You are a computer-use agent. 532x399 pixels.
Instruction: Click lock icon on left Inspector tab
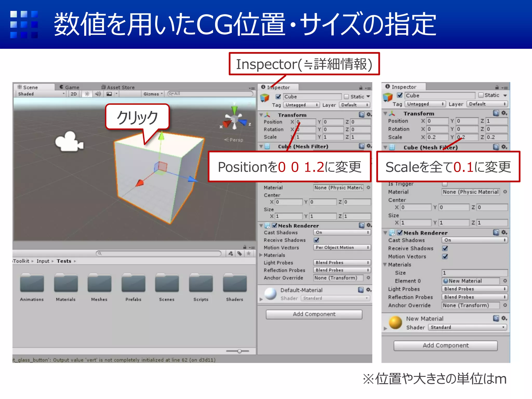point(361,88)
